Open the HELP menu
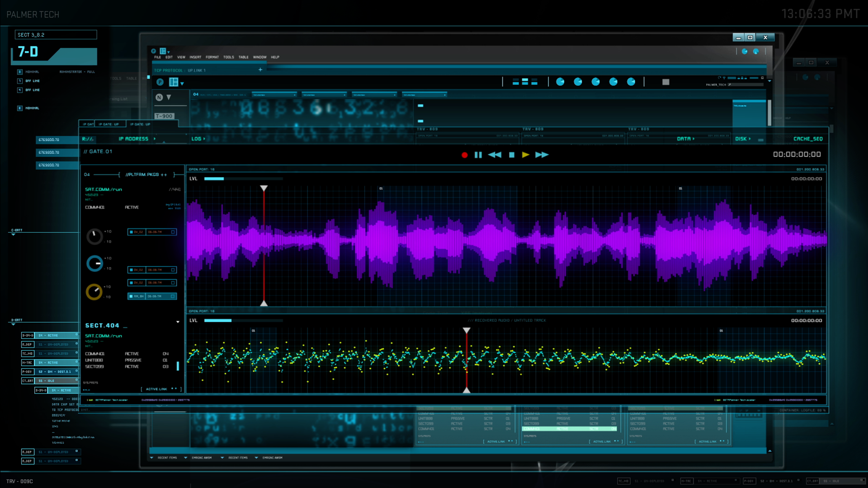 [x=275, y=57]
